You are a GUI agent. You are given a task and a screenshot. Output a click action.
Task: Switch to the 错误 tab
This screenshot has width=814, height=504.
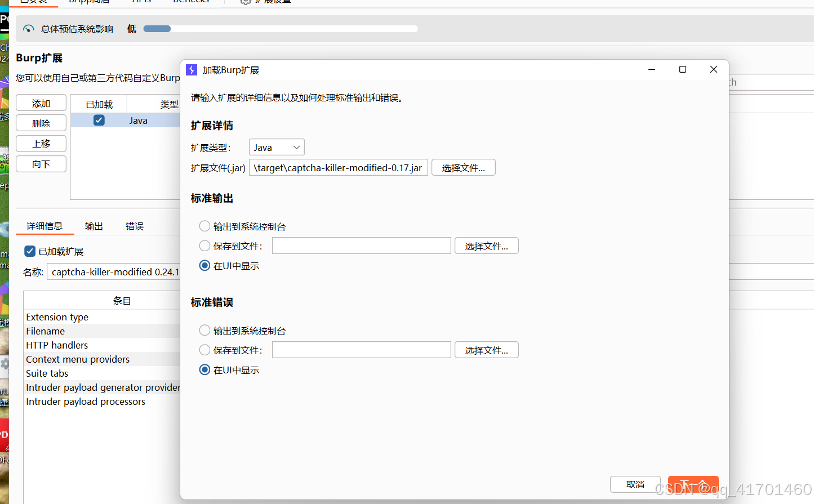pyautogui.click(x=135, y=226)
